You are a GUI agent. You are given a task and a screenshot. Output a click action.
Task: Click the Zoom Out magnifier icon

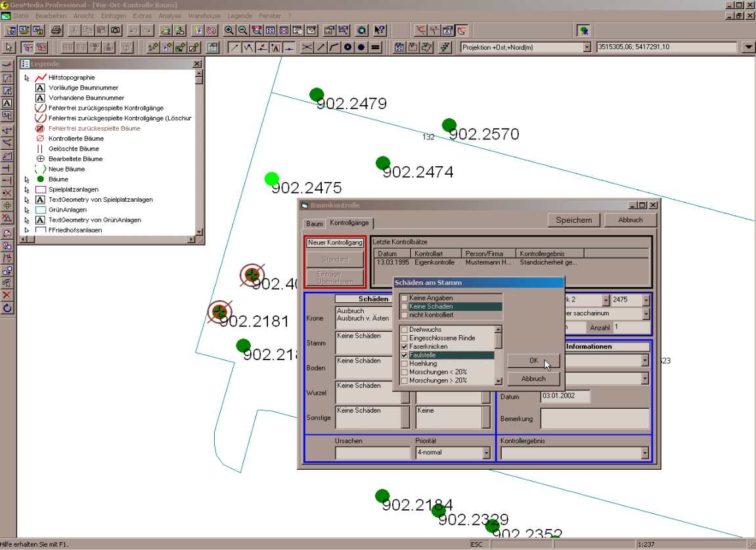242,30
